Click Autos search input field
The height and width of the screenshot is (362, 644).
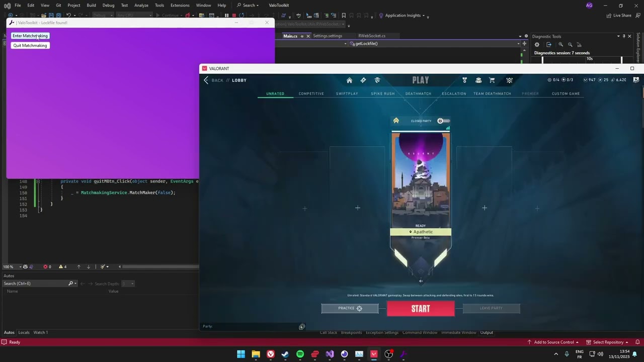[35, 284]
